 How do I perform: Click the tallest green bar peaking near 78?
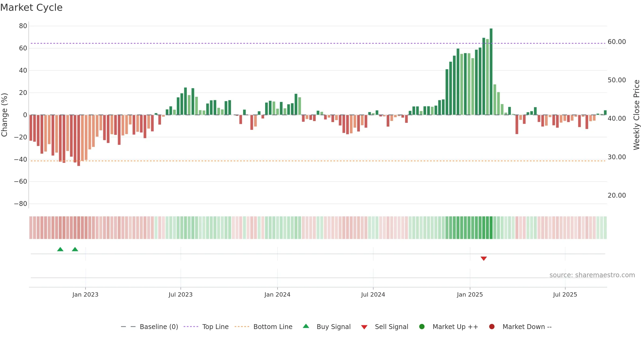(491, 72)
